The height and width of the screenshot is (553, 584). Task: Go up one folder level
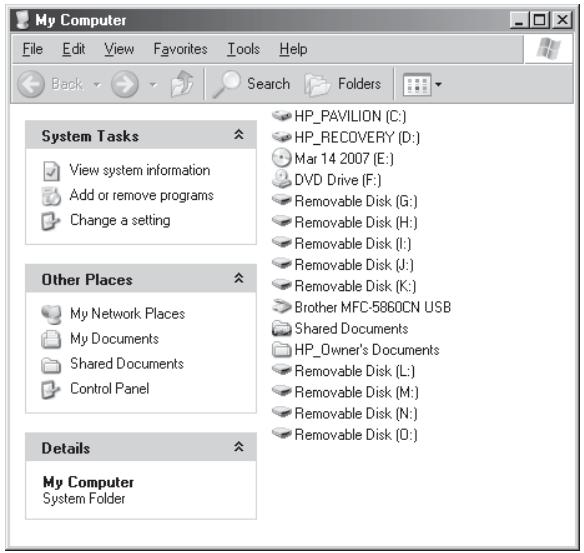182,84
